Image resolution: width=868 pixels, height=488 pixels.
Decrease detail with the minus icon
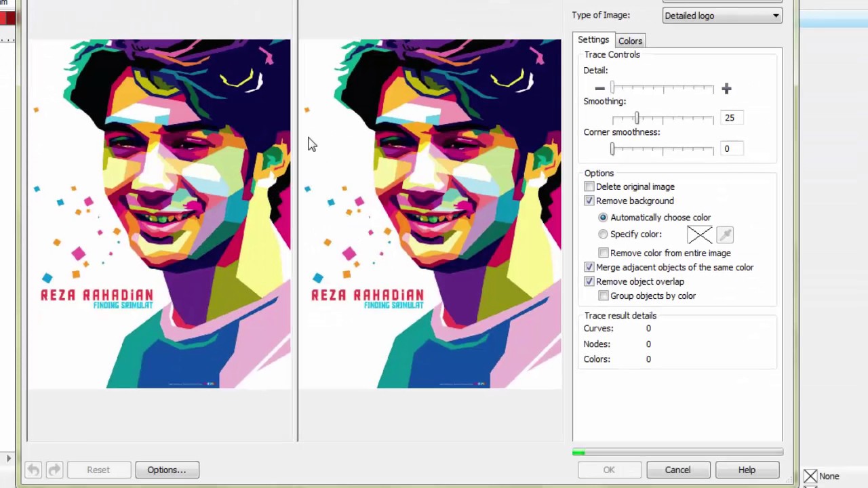point(599,88)
